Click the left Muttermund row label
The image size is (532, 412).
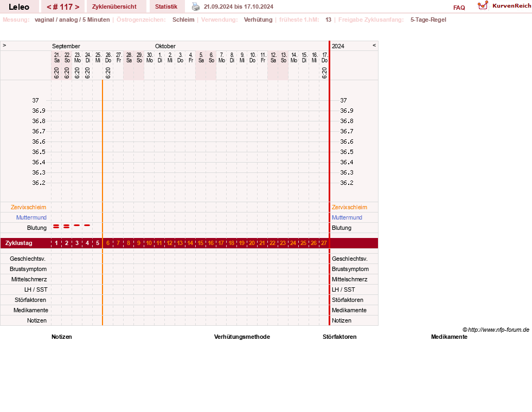31,217
